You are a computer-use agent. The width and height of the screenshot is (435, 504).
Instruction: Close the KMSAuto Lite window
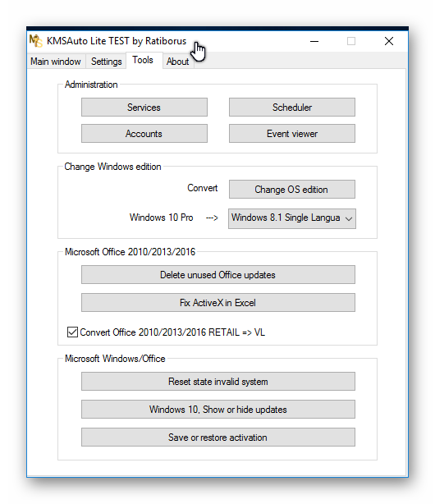389,41
